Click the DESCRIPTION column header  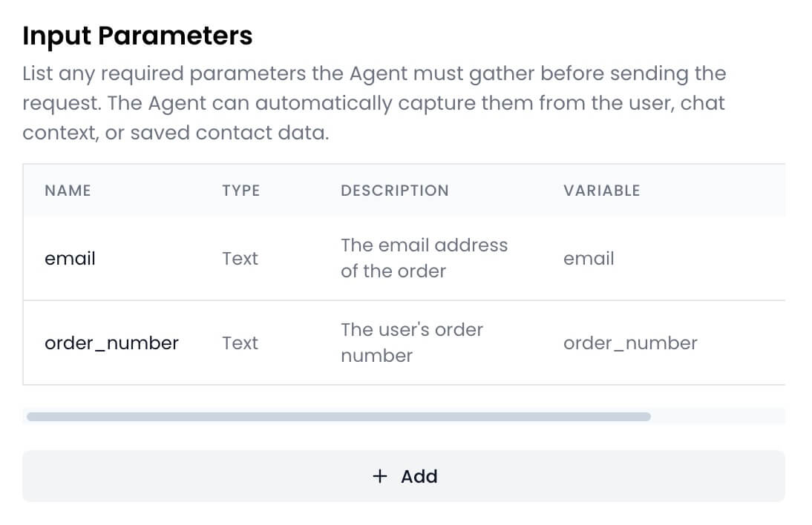tap(394, 191)
